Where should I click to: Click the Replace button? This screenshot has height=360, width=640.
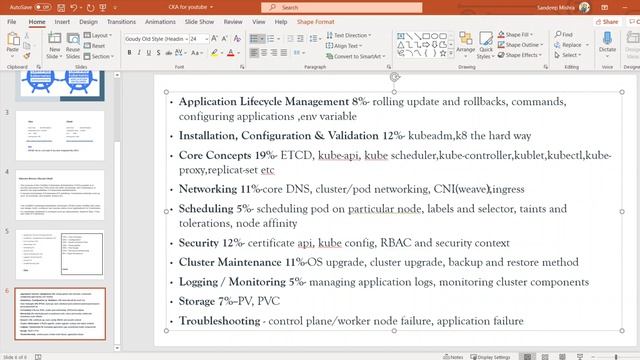[x=568, y=45]
